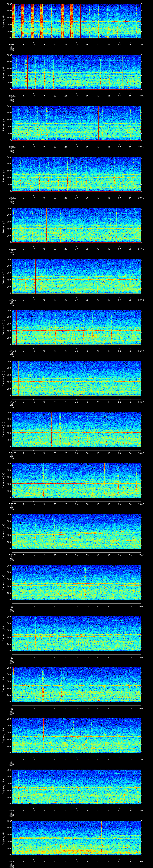Click the 16:32:00 start time label

pyautogui.click(x=12, y=861)
